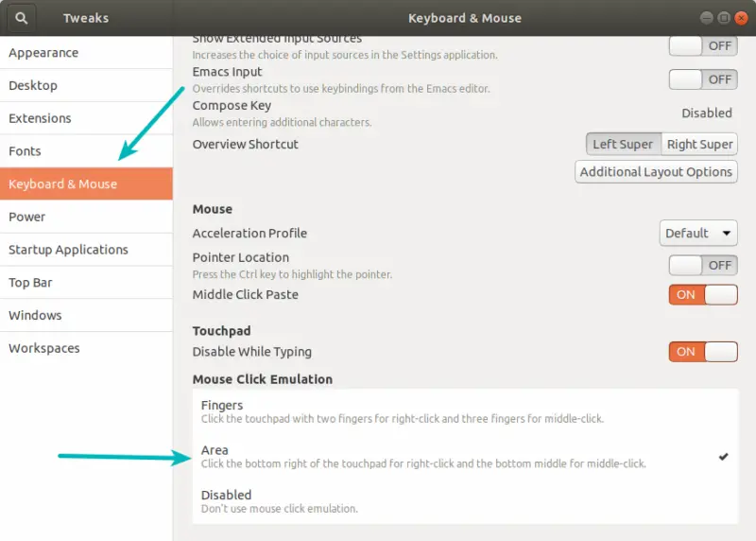Click the search magnifier icon
The height and width of the screenshot is (541, 756).
[x=21, y=18]
